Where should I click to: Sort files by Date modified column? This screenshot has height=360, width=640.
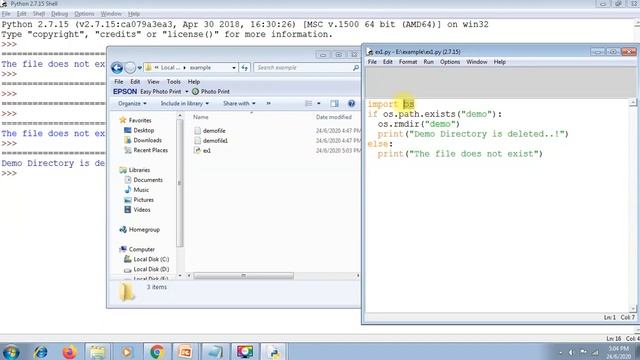333,117
